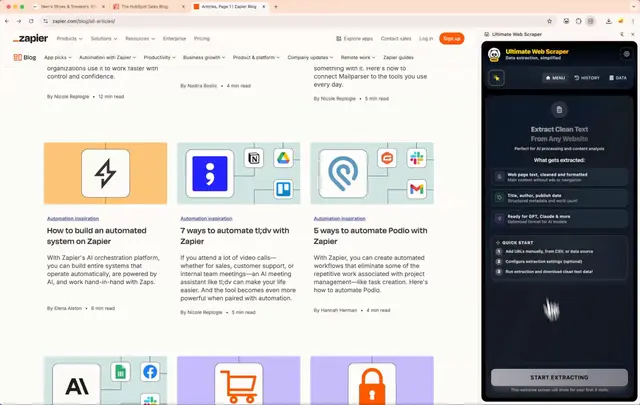Expand the Products dropdown
The width and height of the screenshot is (640, 405).
coord(69,38)
